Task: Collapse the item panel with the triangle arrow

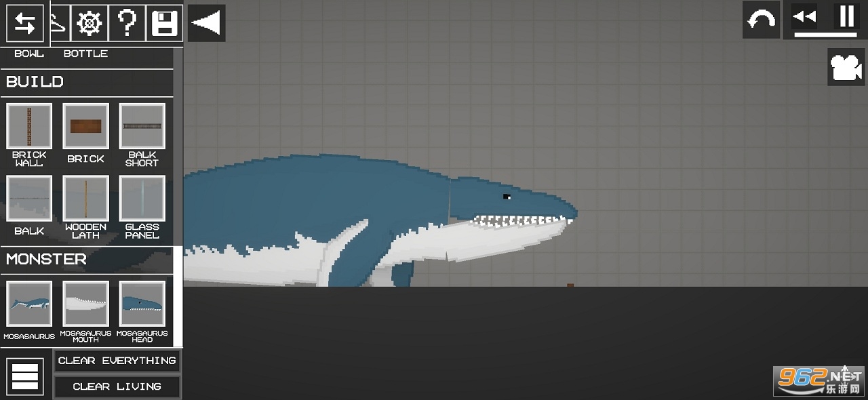Action: coord(206,23)
